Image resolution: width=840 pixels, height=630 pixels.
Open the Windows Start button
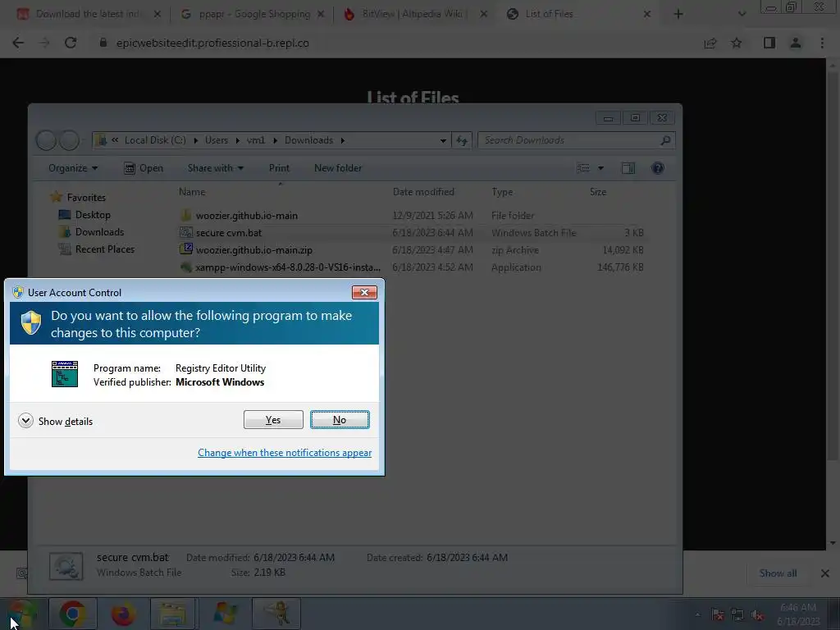point(21,614)
